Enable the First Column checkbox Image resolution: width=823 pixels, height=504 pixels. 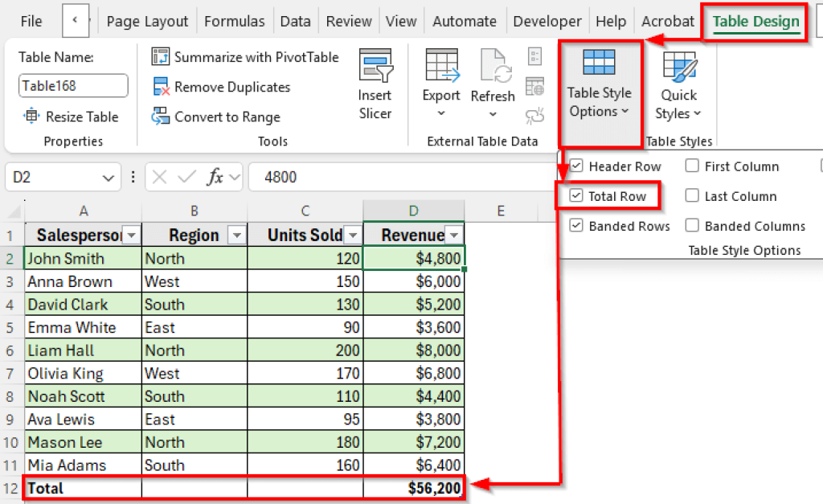pyautogui.click(x=692, y=166)
